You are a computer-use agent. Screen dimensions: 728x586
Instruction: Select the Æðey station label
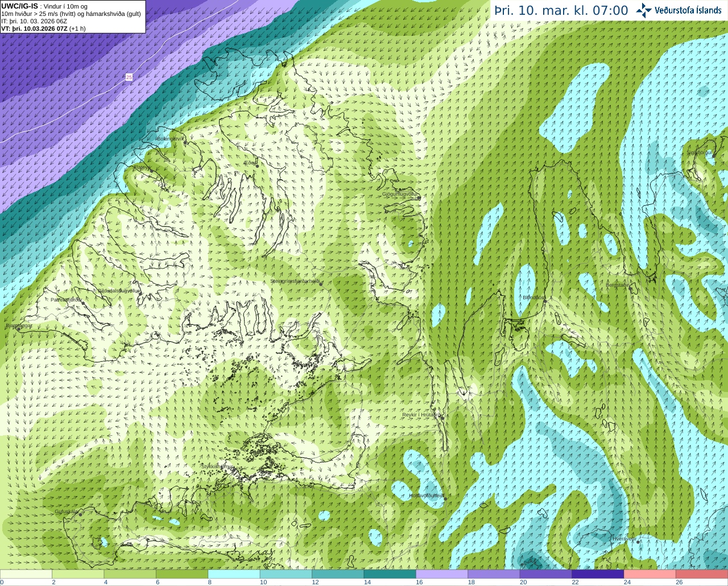pyautogui.click(x=250, y=162)
